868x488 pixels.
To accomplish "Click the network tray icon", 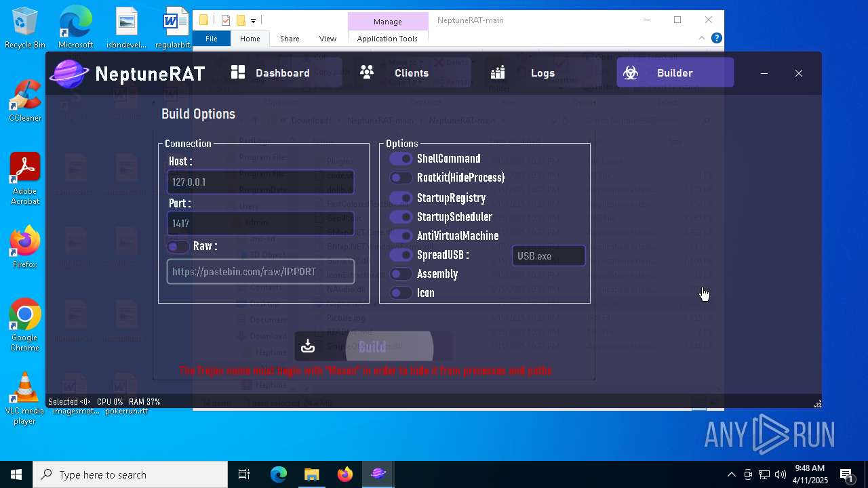I will (x=764, y=474).
